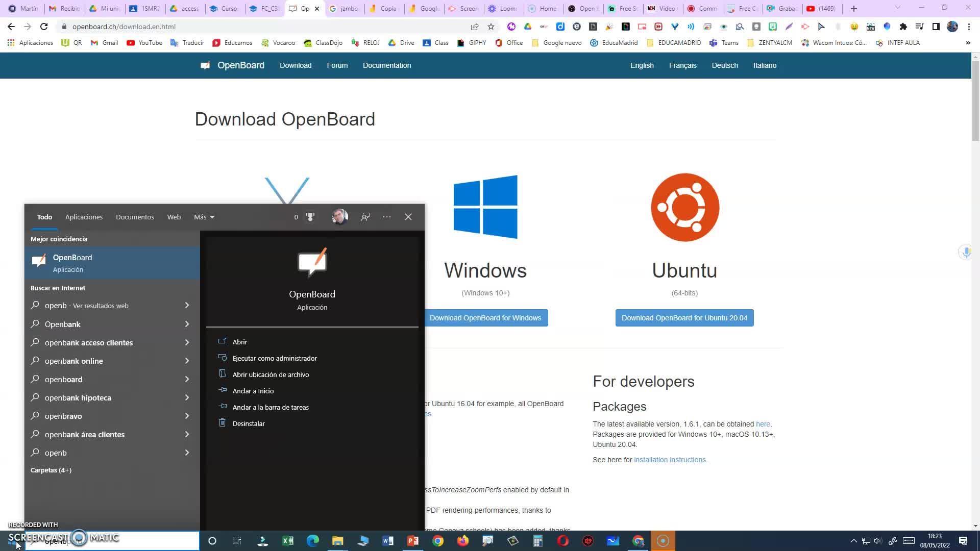Open the search panel options ellipsis
Screen dimensions: 980x551
click(x=387, y=217)
